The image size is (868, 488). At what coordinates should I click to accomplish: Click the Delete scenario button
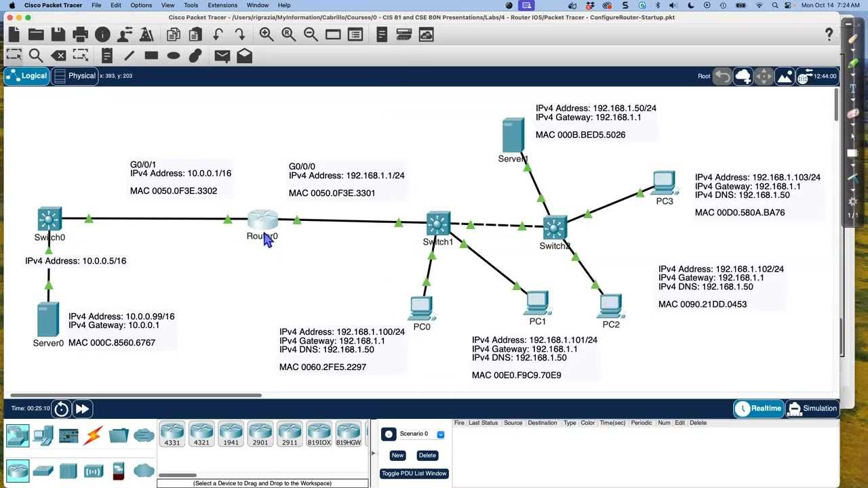point(427,455)
